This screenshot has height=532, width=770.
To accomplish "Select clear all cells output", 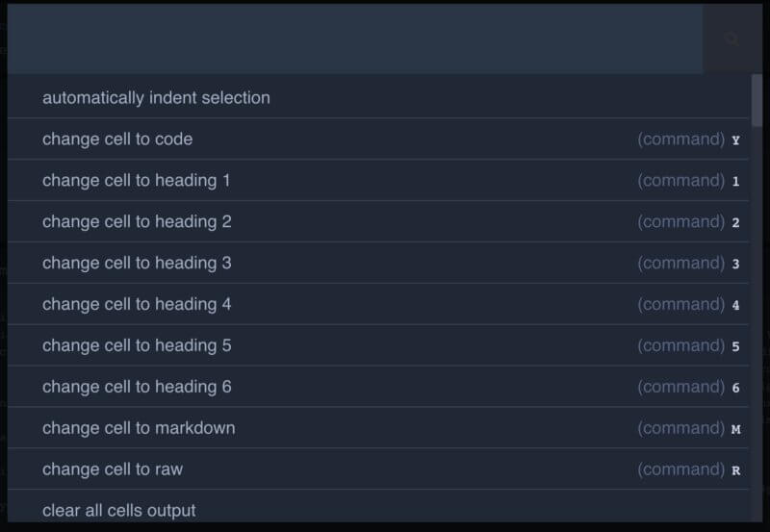I will [x=119, y=511].
